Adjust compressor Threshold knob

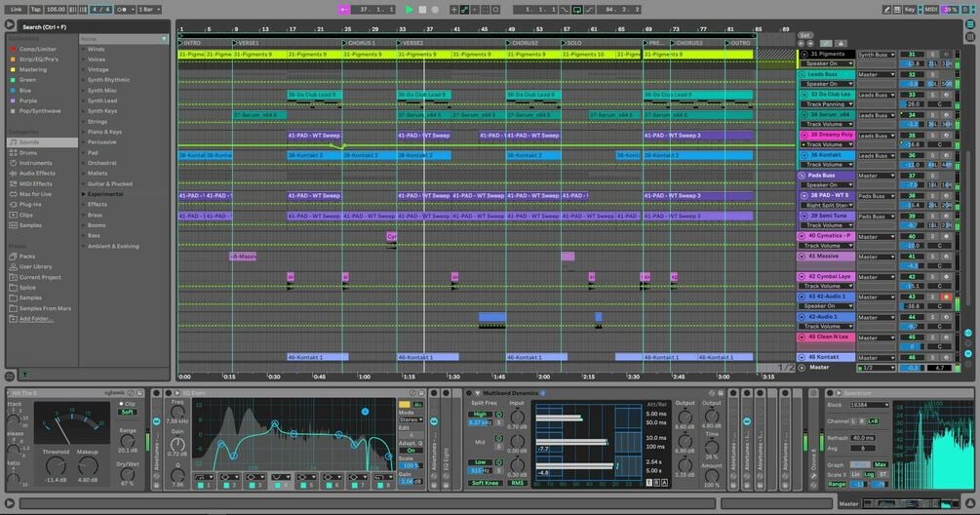coord(56,465)
